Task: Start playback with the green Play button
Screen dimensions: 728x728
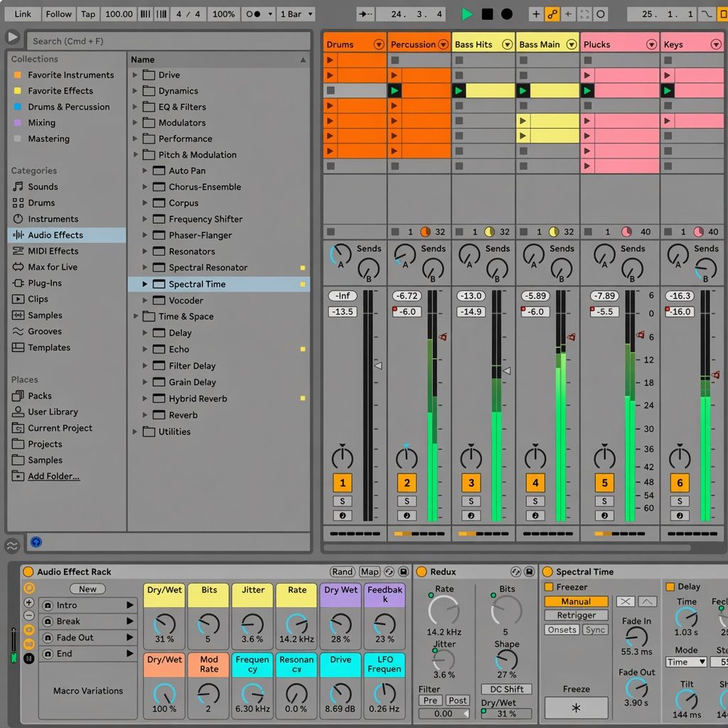Action: (x=466, y=14)
